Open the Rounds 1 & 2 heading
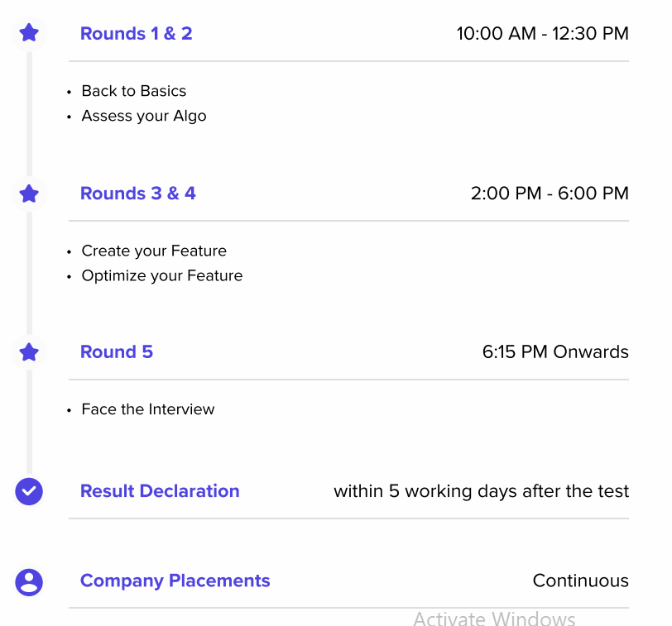Screen dimensions: 672x626 pos(137,33)
